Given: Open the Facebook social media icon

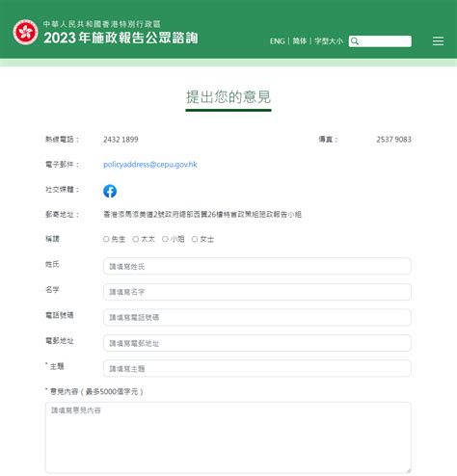Looking at the screenshot, I should click(110, 191).
